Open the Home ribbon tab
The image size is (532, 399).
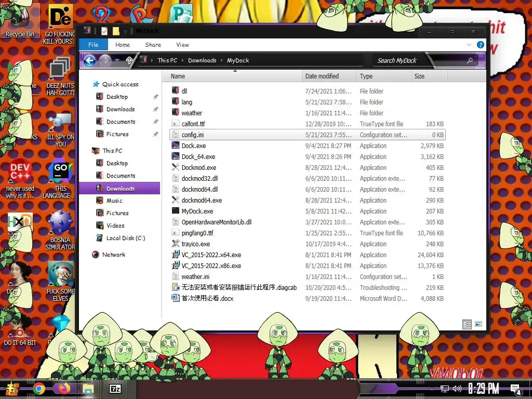(x=123, y=45)
